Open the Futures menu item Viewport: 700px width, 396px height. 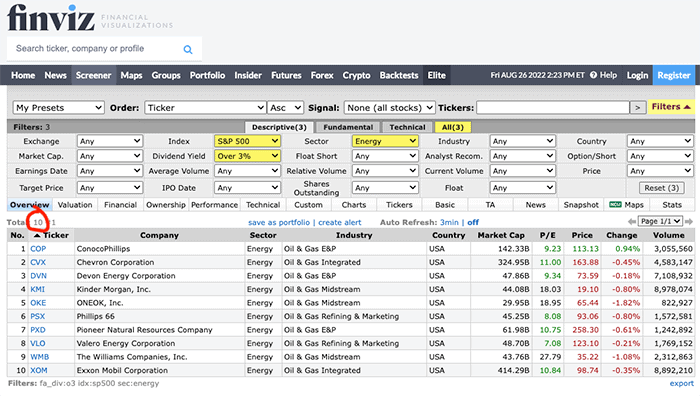[x=286, y=75]
